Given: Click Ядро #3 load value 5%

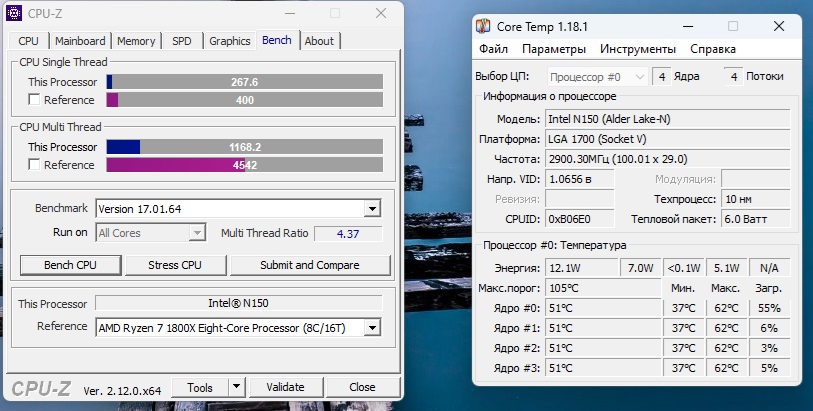Looking at the screenshot, I should pos(769,368).
